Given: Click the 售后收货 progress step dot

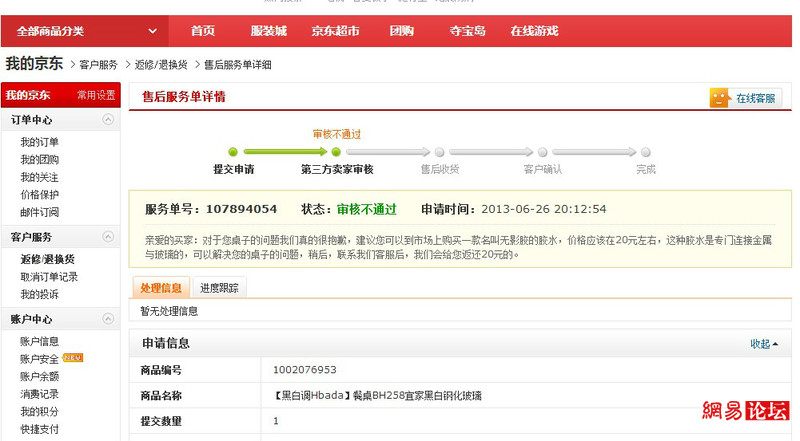Looking at the screenshot, I should pos(439,152).
